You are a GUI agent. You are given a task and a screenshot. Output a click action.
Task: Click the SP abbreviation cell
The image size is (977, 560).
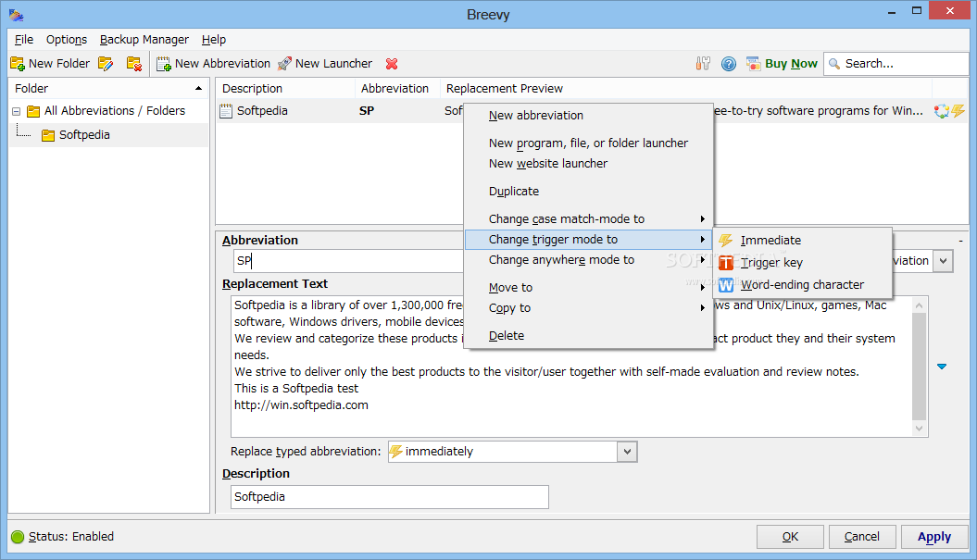coord(367,111)
